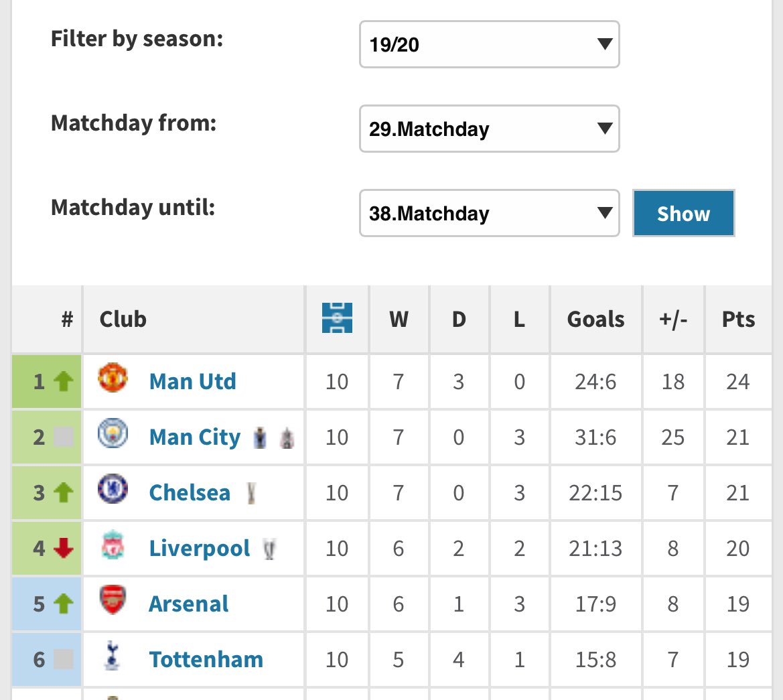Open the Matchday until dropdown
The width and height of the screenshot is (783, 700).
click(489, 214)
